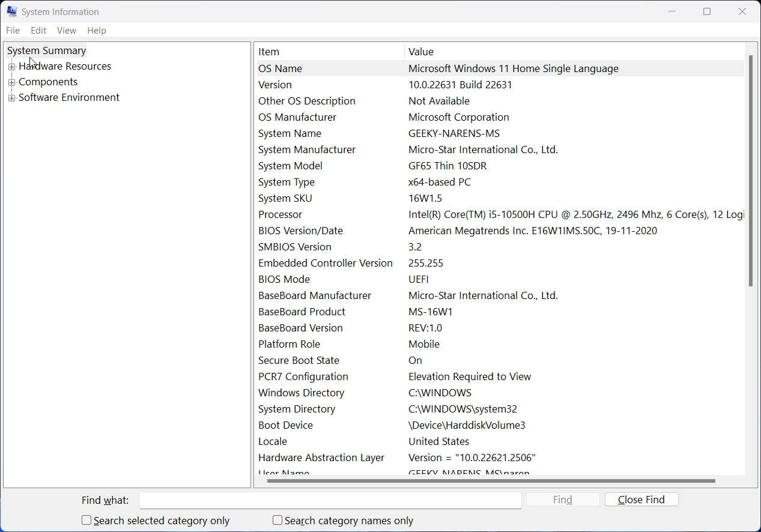
Task: Select the System Directory row
Action: (x=500, y=409)
